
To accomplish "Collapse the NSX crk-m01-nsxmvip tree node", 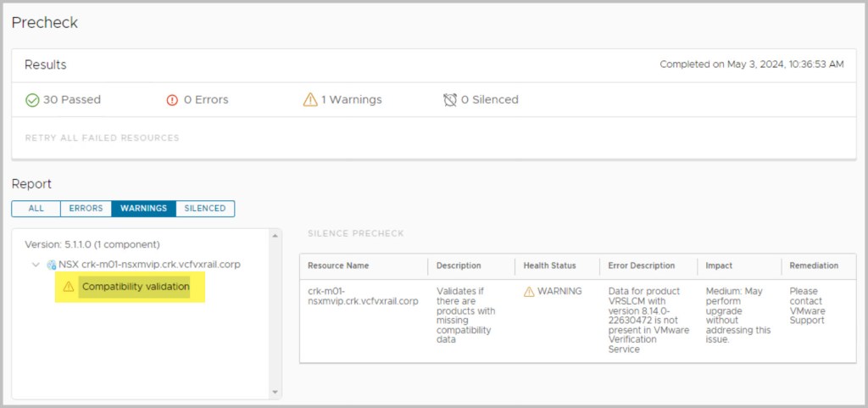I will [x=36, y=265].
